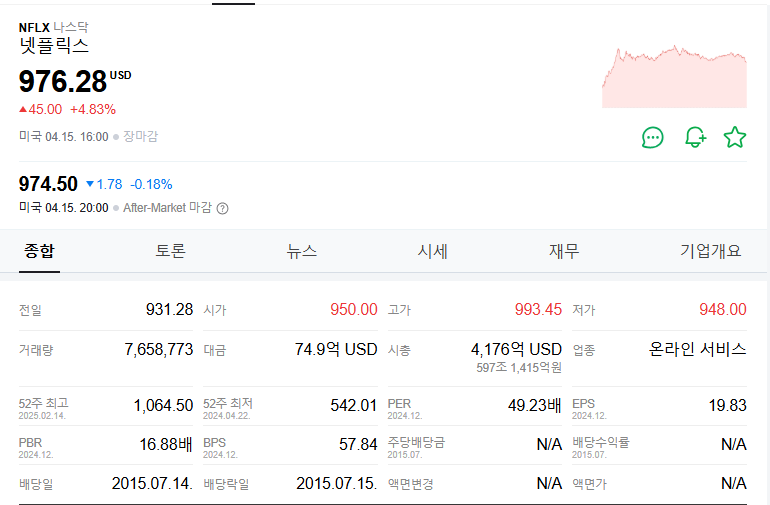Select the 종합 tab

tap(39, 251)
